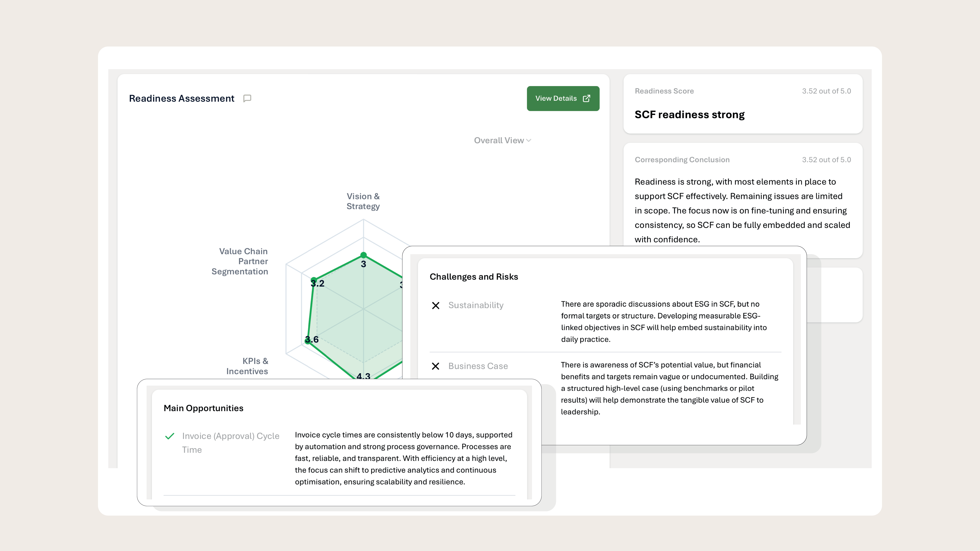Select the Sustainability risk label

click(x=476, y=305)
